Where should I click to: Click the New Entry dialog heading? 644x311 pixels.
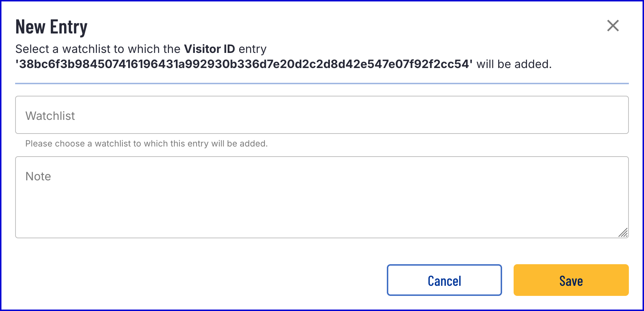pos(52,27)
